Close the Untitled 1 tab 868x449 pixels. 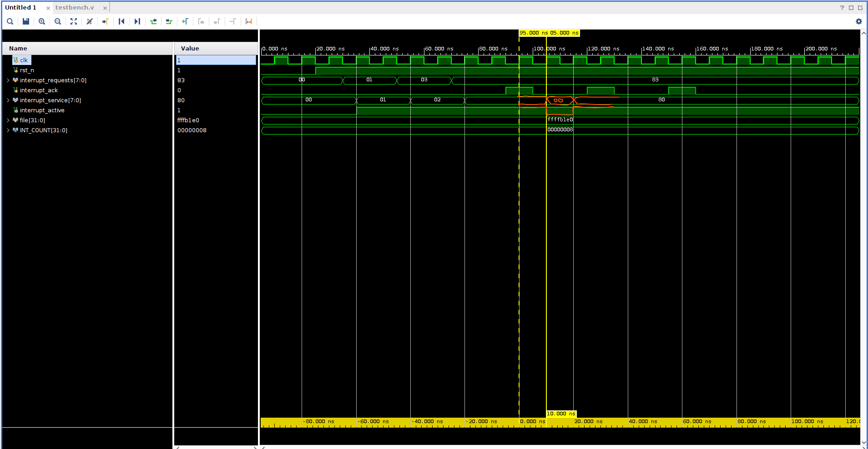coord(48,8)
